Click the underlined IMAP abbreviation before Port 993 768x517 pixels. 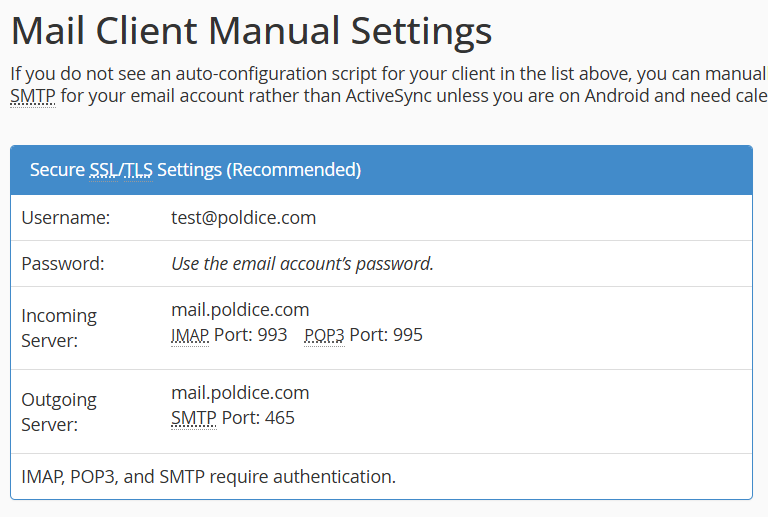(x=190, y=335)
